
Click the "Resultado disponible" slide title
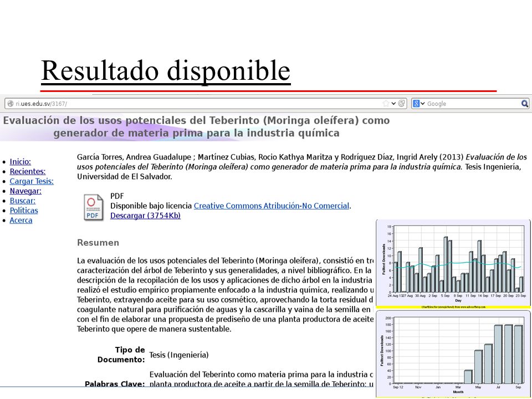click(x=166, y=71)
